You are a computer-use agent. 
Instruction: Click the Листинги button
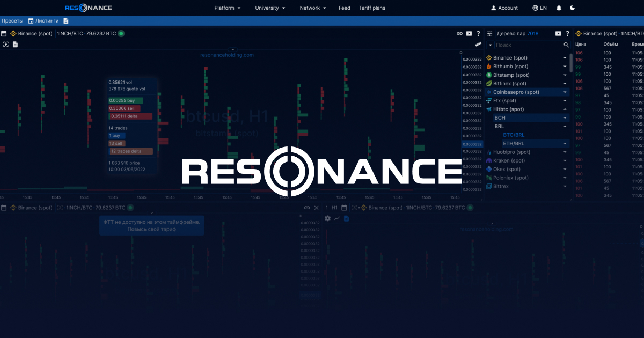coord(43,21)
